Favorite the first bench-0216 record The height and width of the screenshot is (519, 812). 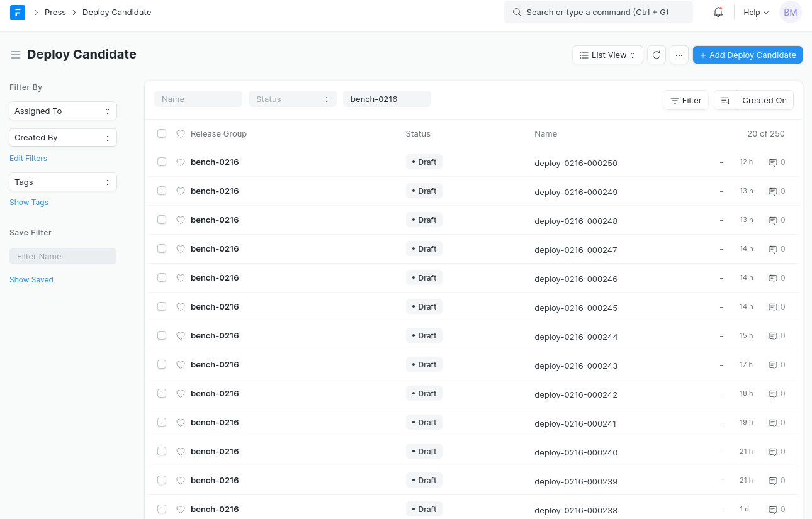[181, 162]
